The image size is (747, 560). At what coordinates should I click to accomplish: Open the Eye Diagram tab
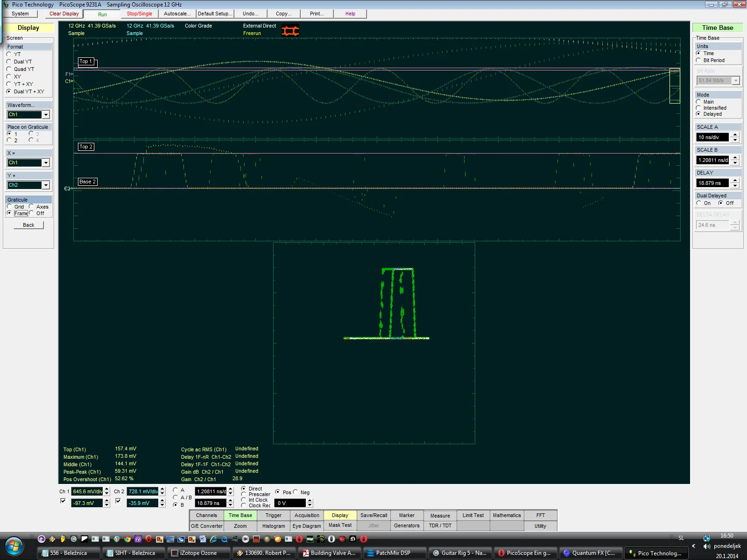pyautogui.click(x=306, y=526)
